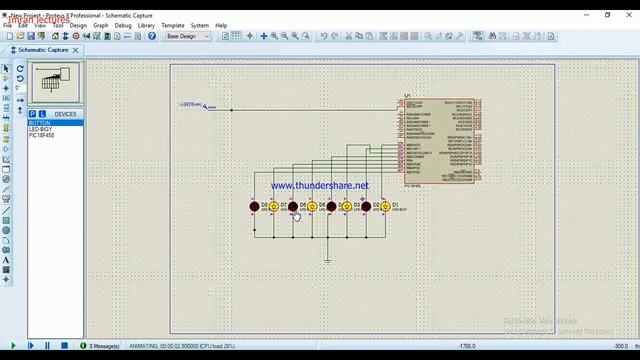This screenshot has width=640, height=360.
Task: Open the blue Help question-mark icon
Action: pyautogui.click(x=152, y=36)
